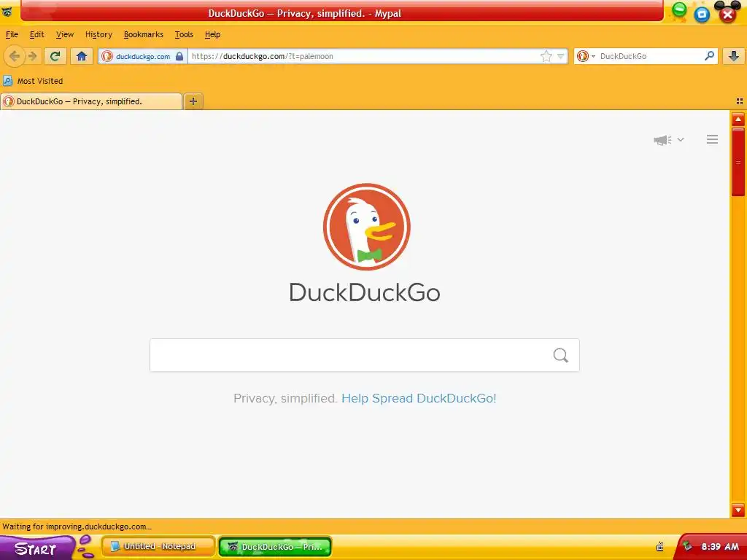Open the Tools menu

point(184,34)
